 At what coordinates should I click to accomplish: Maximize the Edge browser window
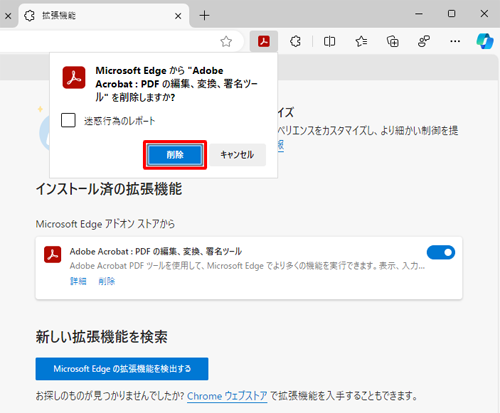pyautogui.click(x=451, y=14)
